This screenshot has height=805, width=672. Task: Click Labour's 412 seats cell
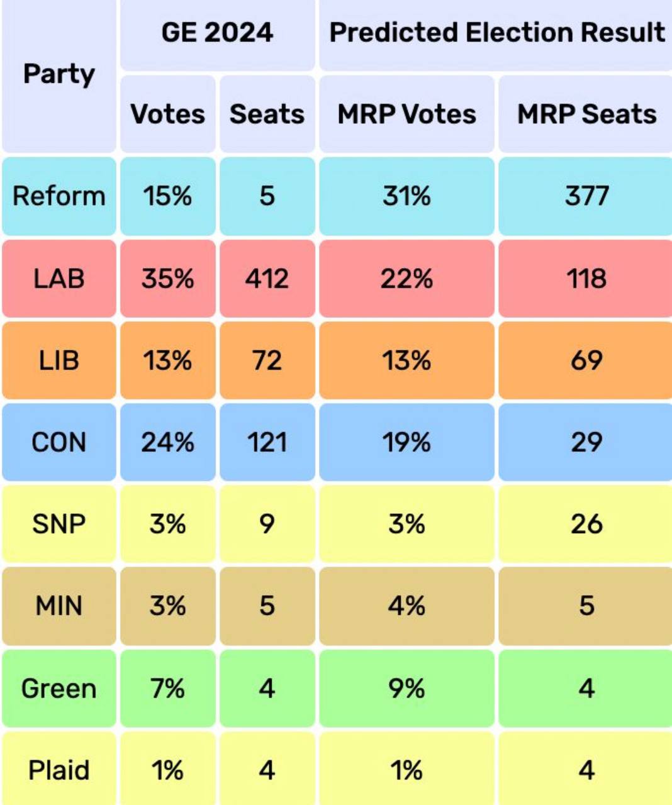pos(267,279)
